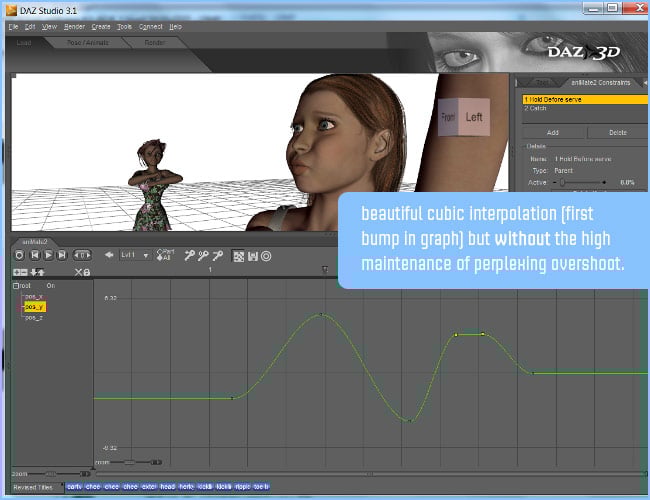Image resolution: width=650 pixels, height=500 pixels.
Task: Open the Help menu
Action: coord(175,27)
